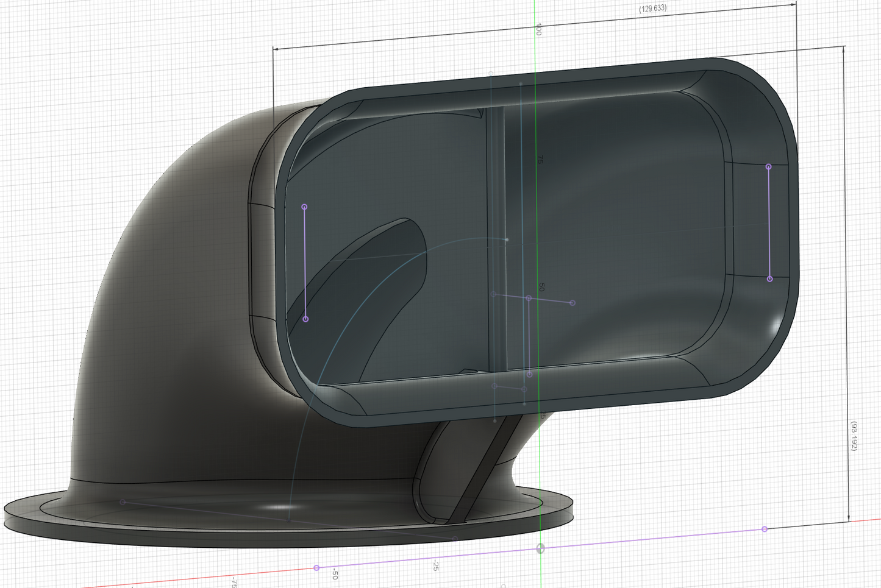Image resolution: width=881 pixels, height=588 pixels.
Task: Select top endpoint of right purple sketch line
Action: (x=768, y=166)
